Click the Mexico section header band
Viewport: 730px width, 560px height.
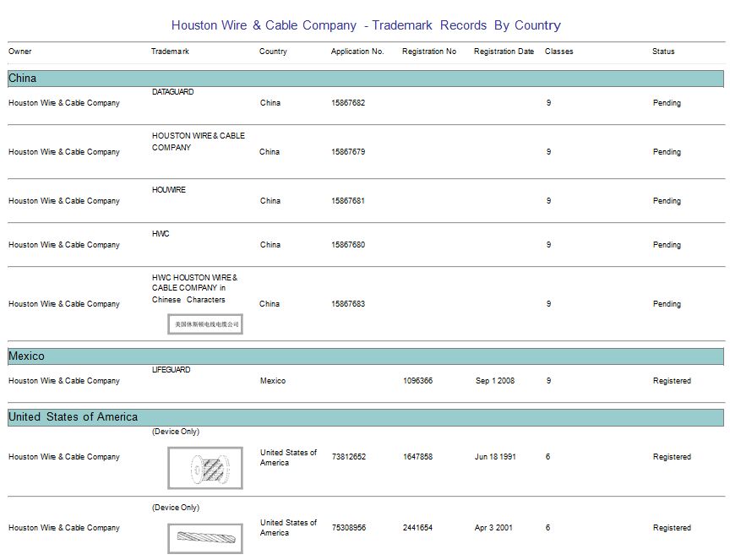tap(365, 356)
